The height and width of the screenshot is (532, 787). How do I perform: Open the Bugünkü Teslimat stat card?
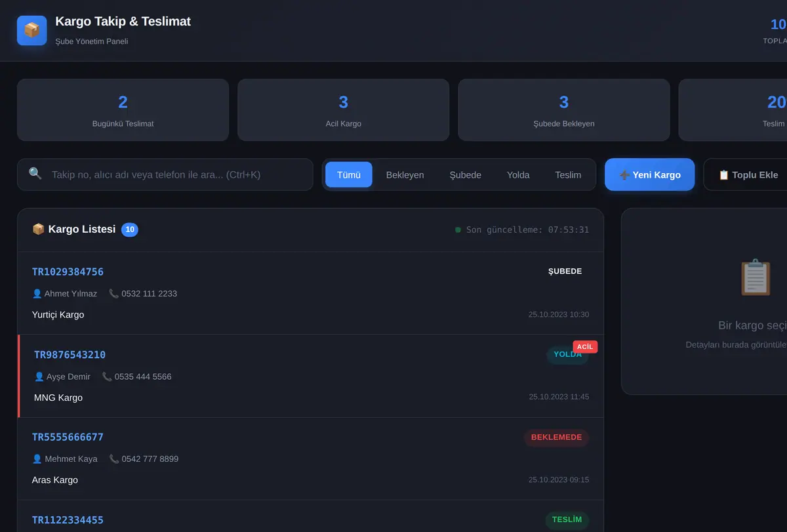123,110
